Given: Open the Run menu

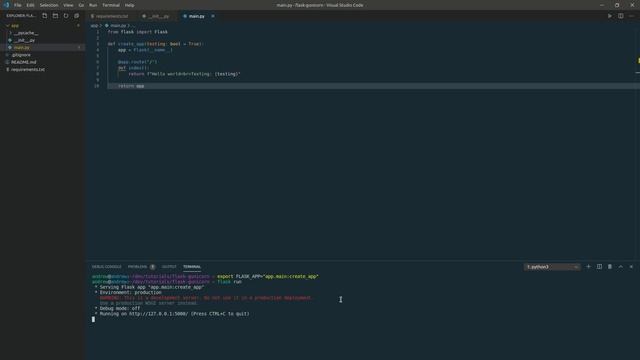Looking at the screenshot, I should click(93, 5).
